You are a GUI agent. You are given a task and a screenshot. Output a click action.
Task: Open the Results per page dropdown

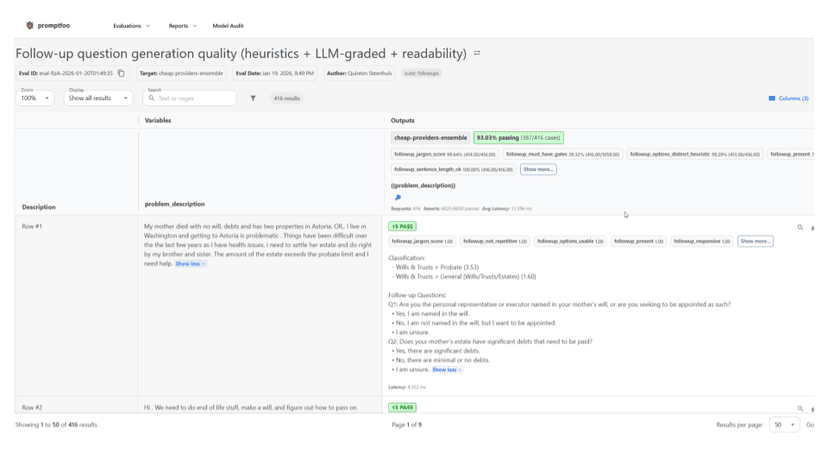pyautogui.click(x=783, y=425)
